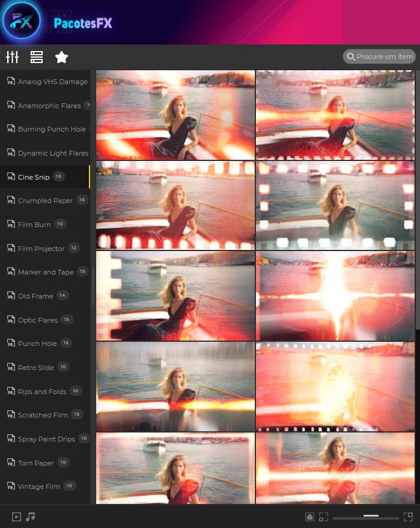Open the sliders settings icon in toolbar

tap(12, 57)
